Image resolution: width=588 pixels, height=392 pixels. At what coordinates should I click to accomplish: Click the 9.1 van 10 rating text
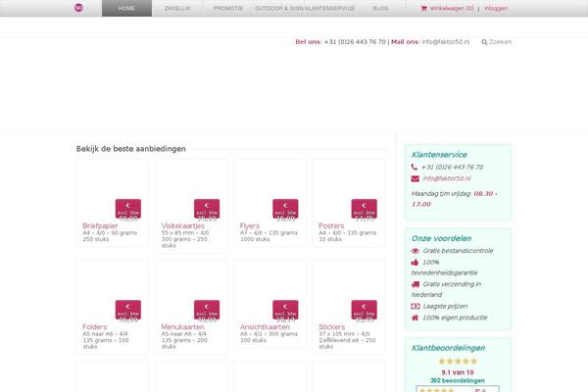pos(458,372)
